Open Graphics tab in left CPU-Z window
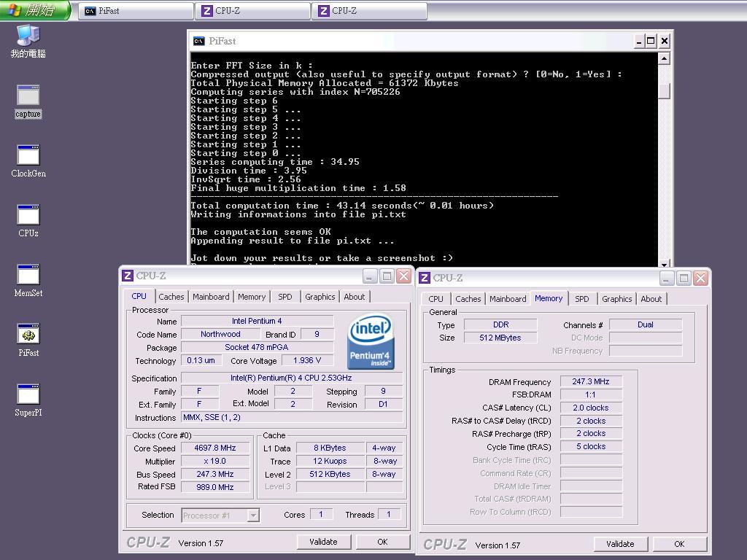 point(320,297)
